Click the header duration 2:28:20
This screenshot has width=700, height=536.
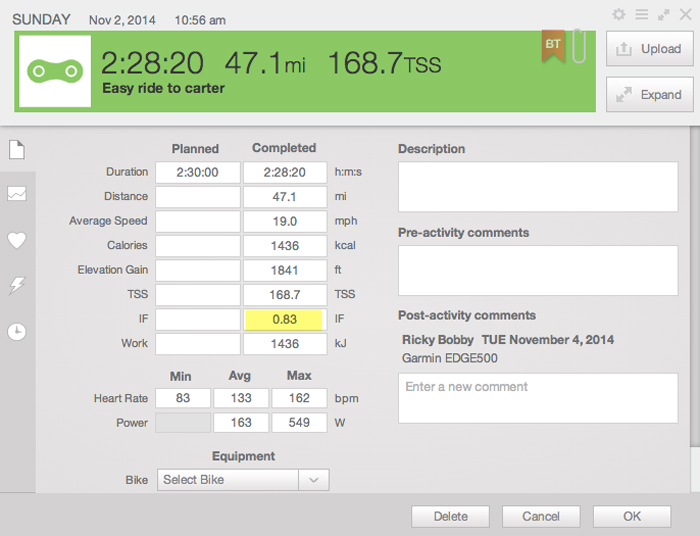coord(152,62)
